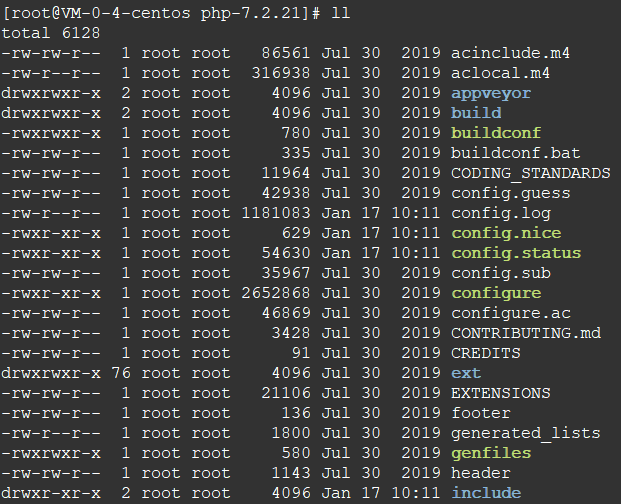Click the size value 86561
This screenshot has height=504, width=621.
(x=286, y=53)
